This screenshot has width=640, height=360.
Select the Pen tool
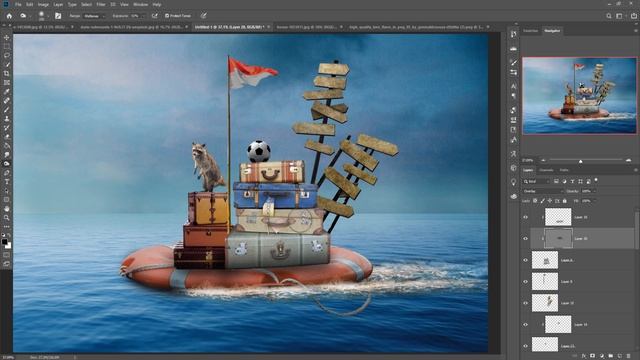[x=7, y=172]
